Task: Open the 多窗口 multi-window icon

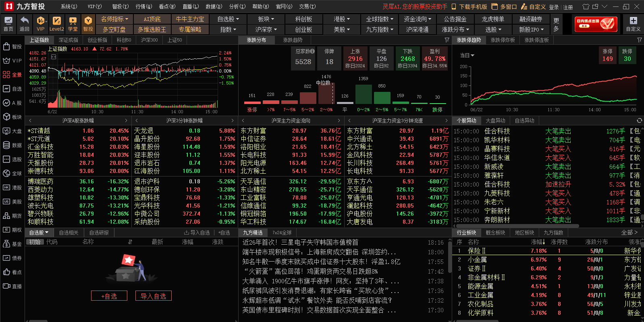Action: click(x=495, y=6)
